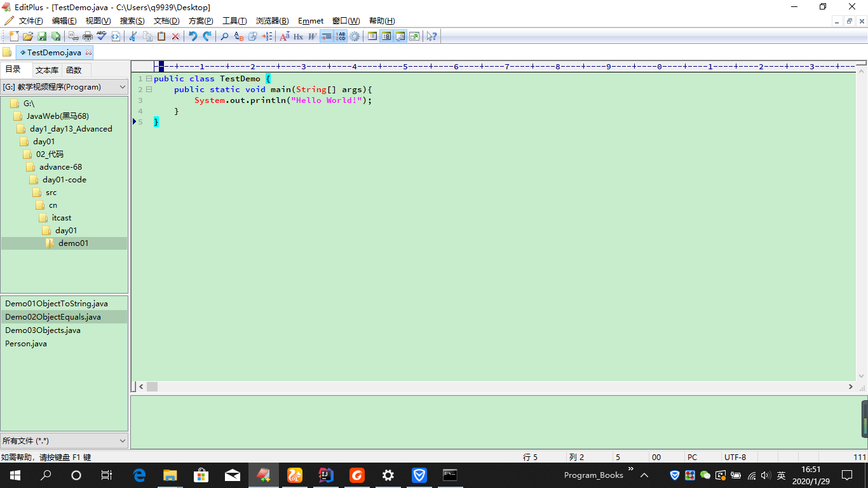Toggle the auto indent toolbar button
Screen dimensions: 868x488
point(327,36)
